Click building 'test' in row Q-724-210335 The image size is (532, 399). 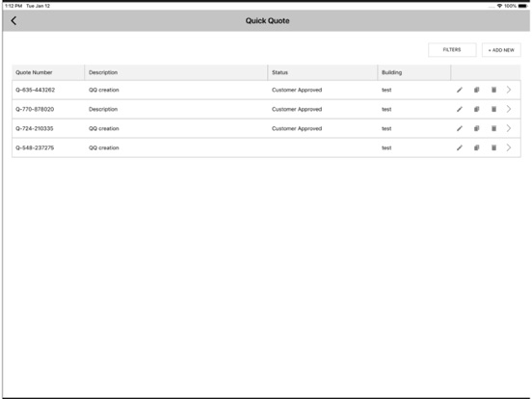[386, 128]
